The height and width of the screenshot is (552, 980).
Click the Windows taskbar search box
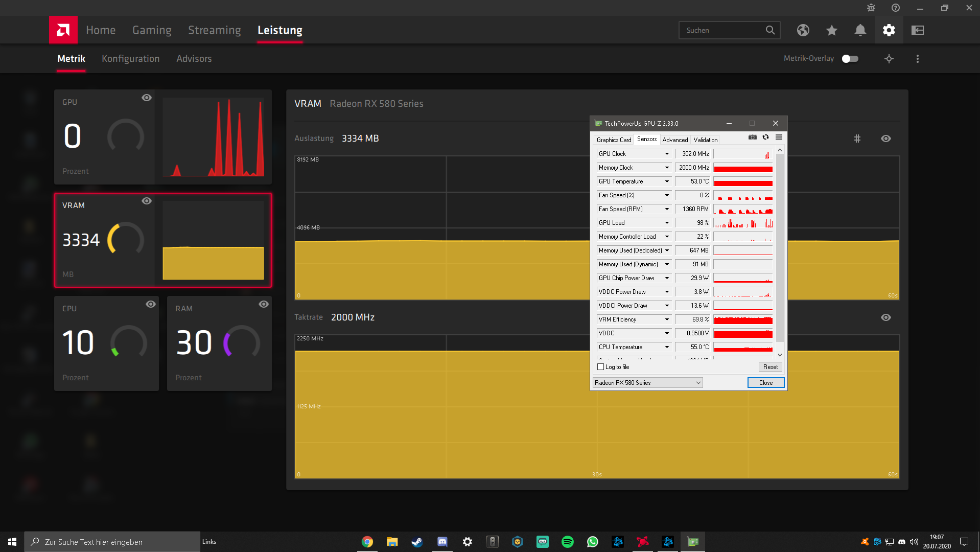(112, 542)
